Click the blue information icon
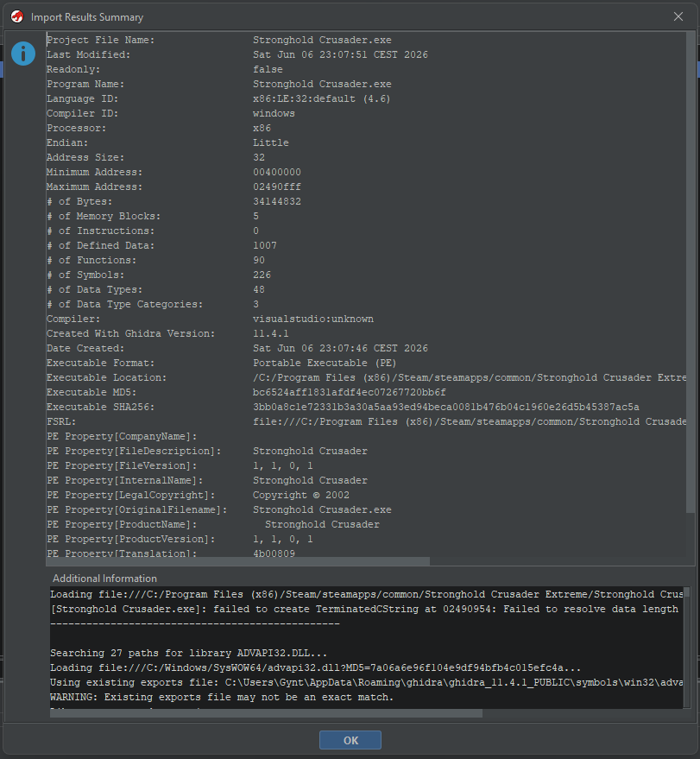 coord(23,54)
